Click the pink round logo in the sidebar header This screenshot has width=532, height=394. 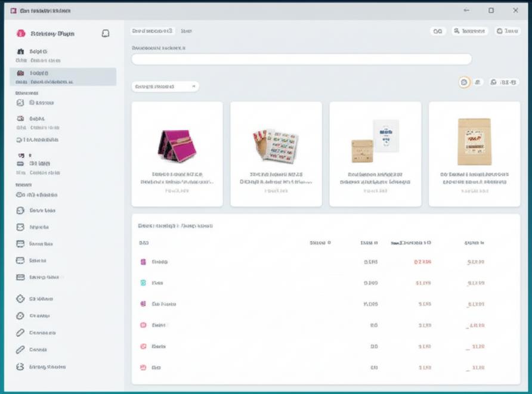(x=21, y=34)
